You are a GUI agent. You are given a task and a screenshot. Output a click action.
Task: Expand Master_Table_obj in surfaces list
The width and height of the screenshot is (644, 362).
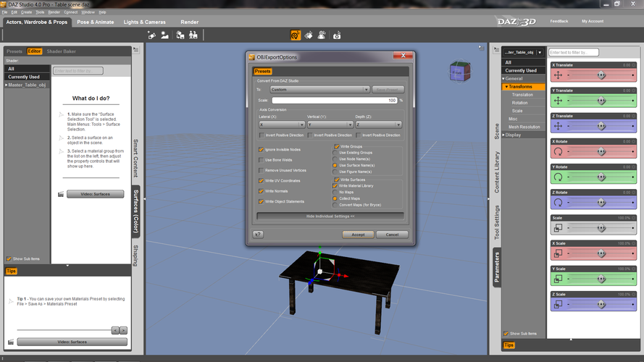pyautogui.click(x=7, y=85)
